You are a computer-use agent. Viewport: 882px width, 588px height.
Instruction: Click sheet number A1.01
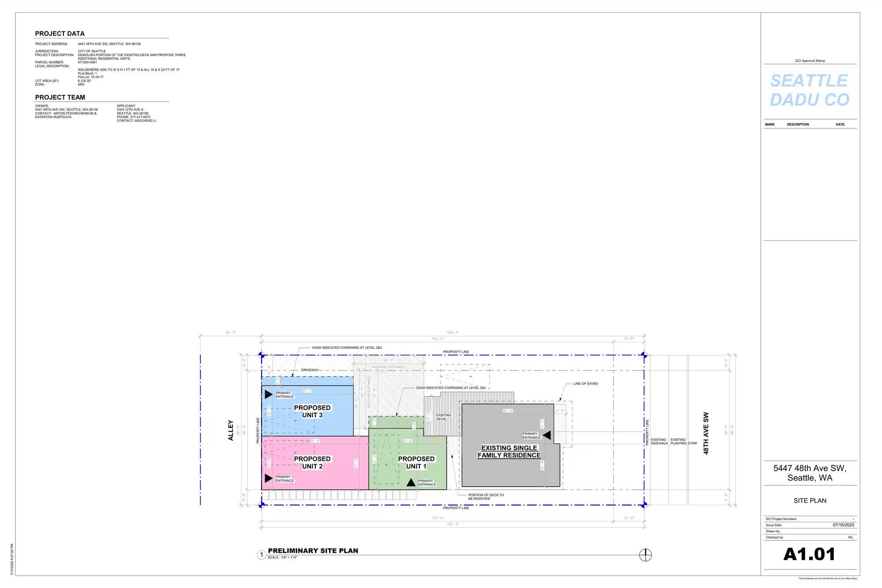coord(810,554)
